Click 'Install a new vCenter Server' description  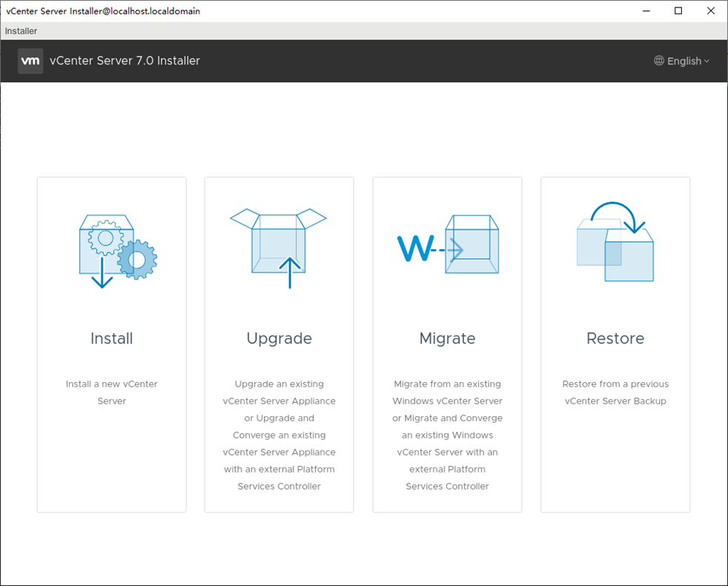point(111,392)
